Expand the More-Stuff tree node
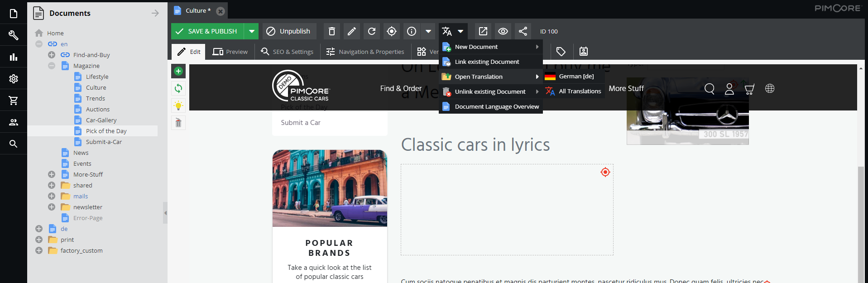The height and width of the screenshot is (283, 868). (52, 174)
